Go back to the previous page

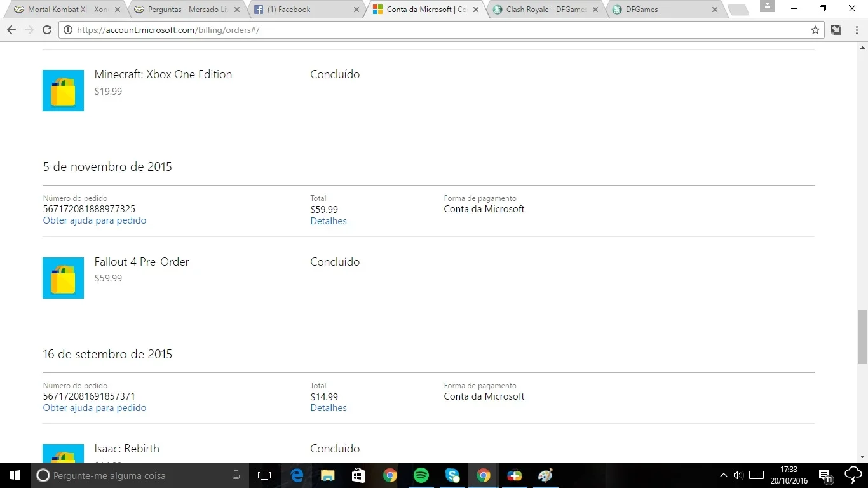tap(11, 30)
